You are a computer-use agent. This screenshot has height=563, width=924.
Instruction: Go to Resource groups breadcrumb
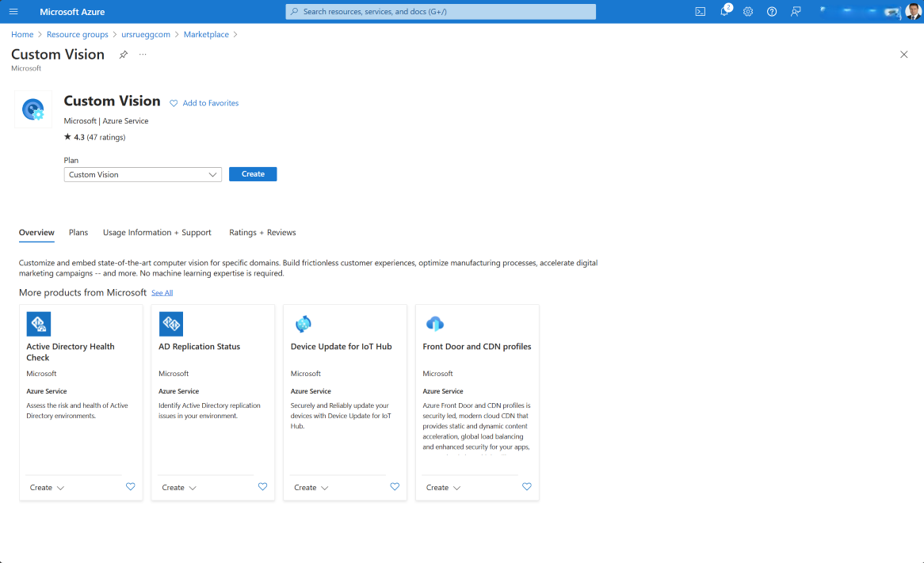(77, 34)
